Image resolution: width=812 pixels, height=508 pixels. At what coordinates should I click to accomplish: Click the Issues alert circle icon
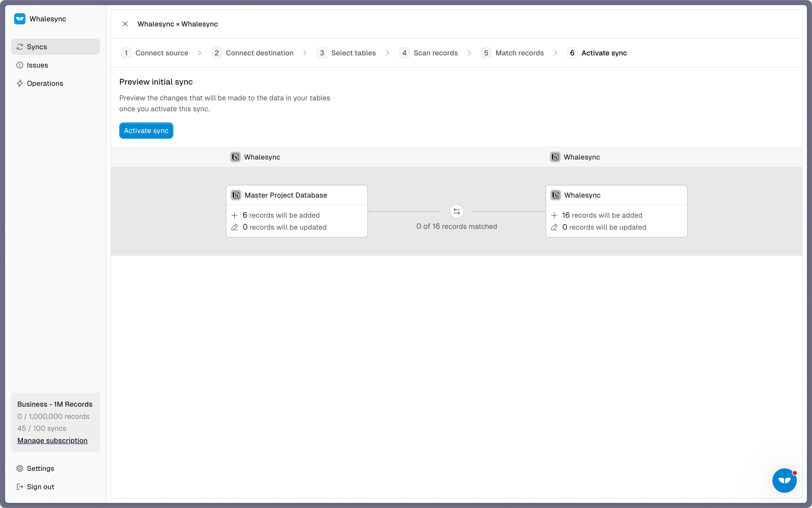[20, 65]
